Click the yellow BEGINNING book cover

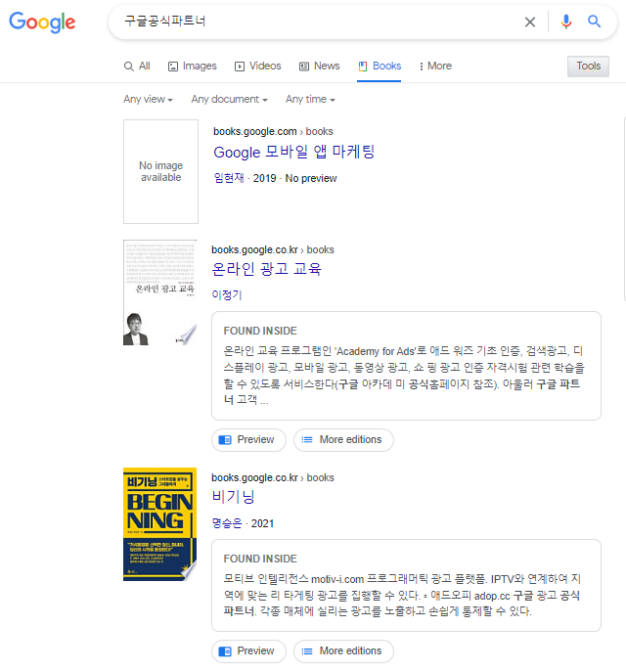coord(160,523)
